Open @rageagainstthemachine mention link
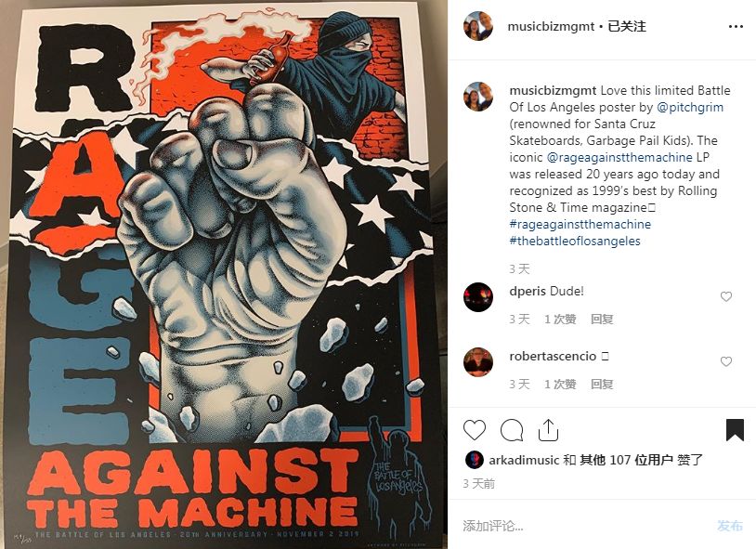Viewport: 756px width, 549px height. point(619,157)
